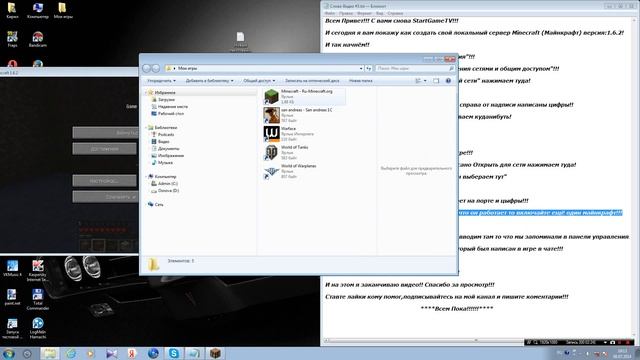Click Настройки button in Minecraft menu
640x360 pixels.
104,180
